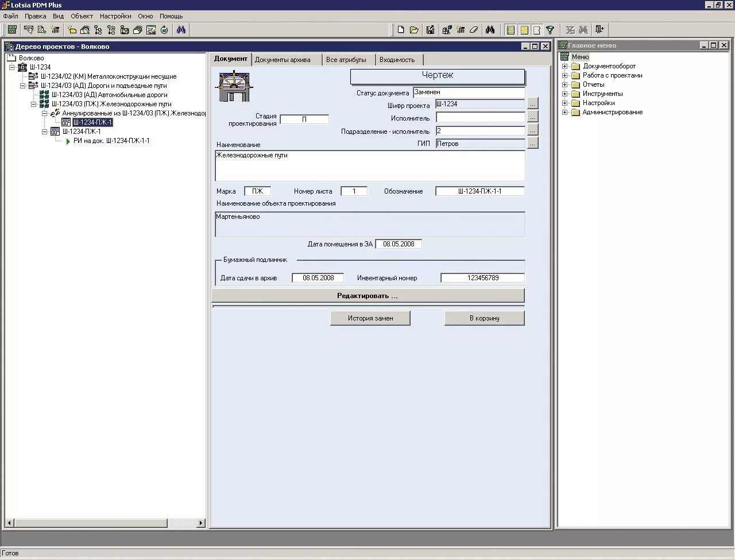Open the Помощь menu
This screenshot has width=735, height=560.
171,16
